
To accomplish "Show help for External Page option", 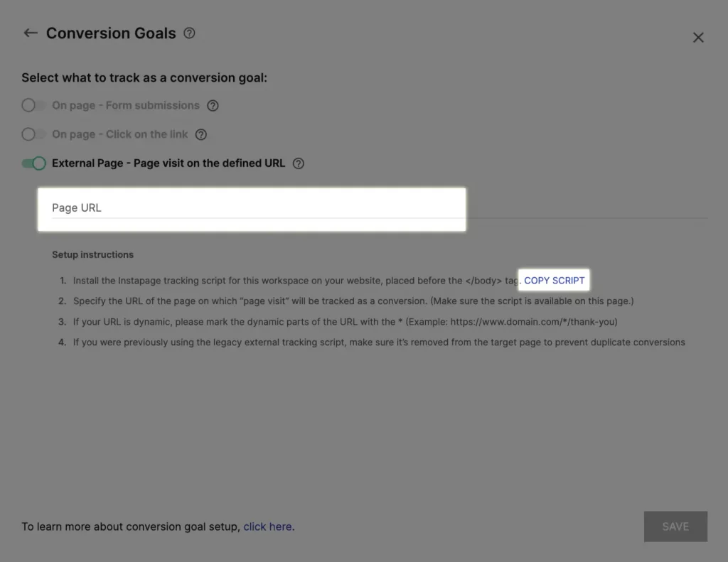I will [x=299, y=163].
